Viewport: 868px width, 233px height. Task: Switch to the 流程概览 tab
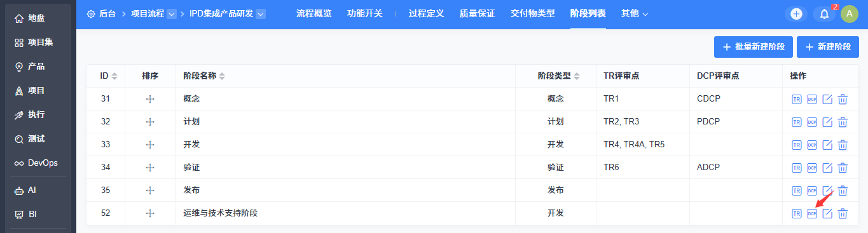pyautogui.click(x=314, y=13)
